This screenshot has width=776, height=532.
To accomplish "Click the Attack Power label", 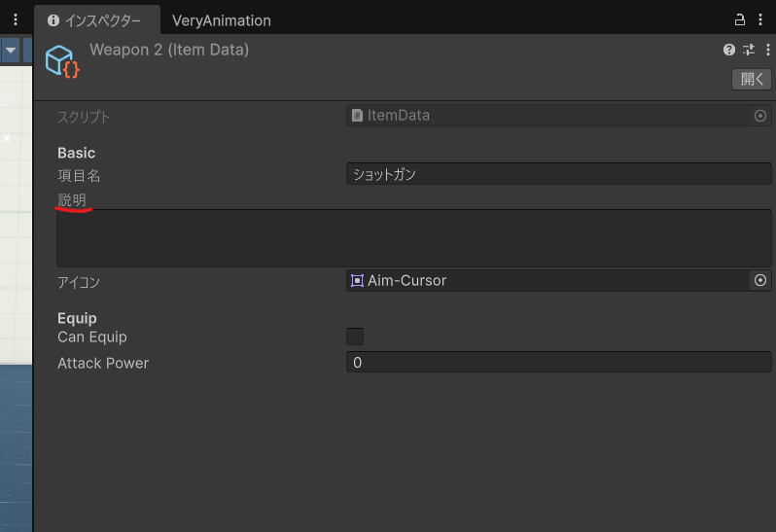I will coord(103,363).
